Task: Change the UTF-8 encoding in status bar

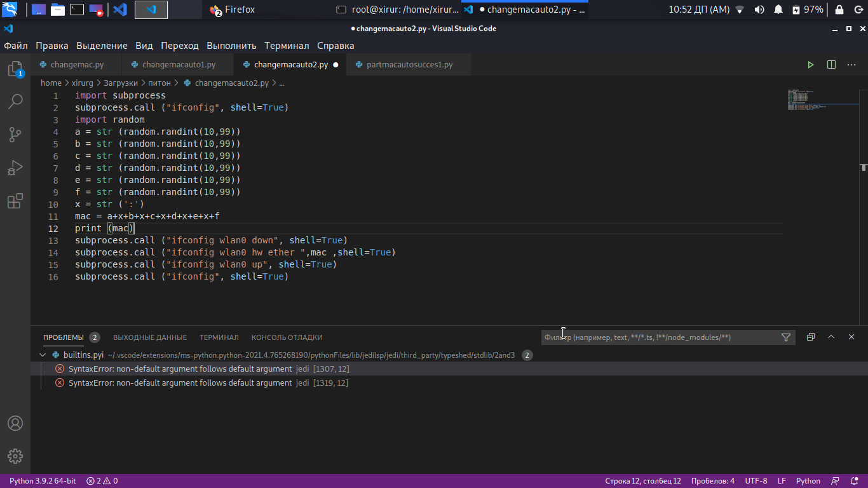Action: [756, 481]
